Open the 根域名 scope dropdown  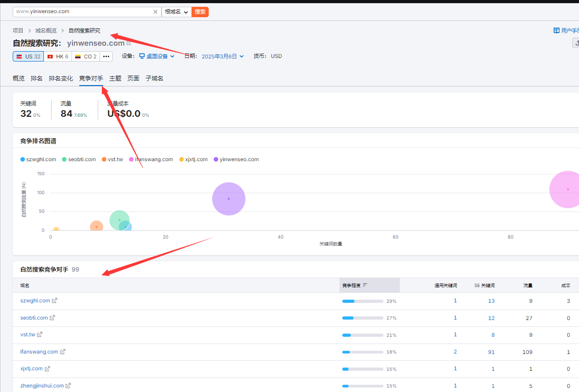coord(176,12)
